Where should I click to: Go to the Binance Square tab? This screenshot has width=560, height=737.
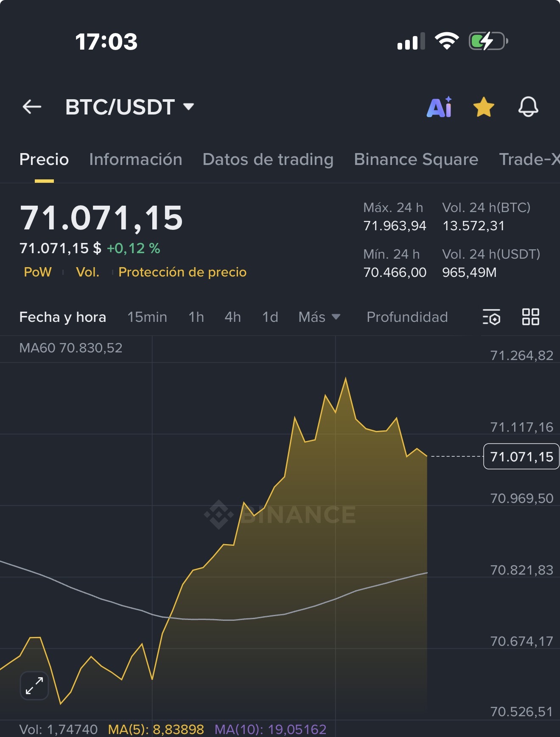(416, 159)
